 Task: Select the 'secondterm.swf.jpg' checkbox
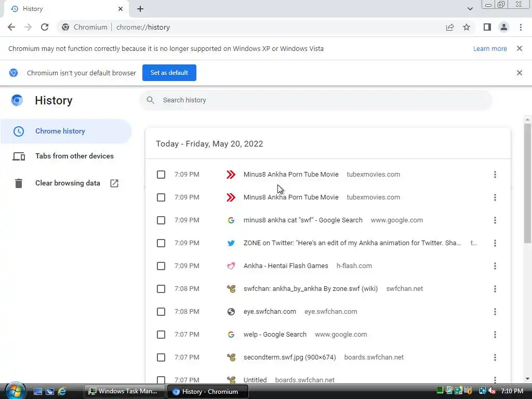[x=161, y=357]
